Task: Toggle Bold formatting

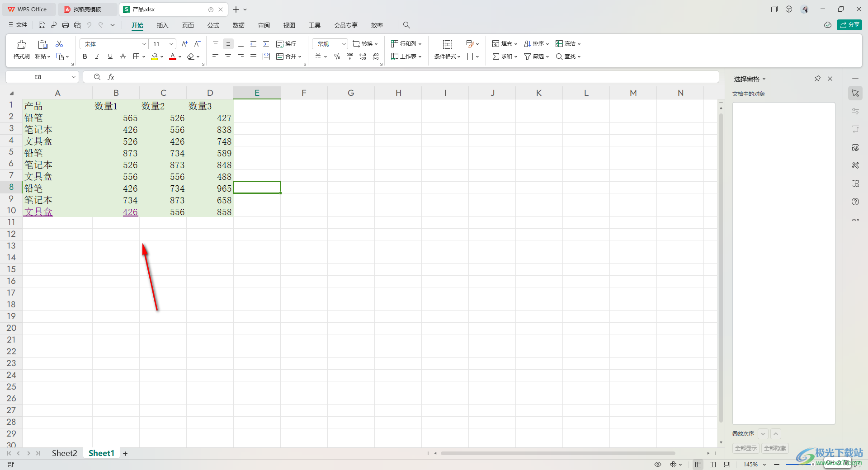Action: pos(85,56)
